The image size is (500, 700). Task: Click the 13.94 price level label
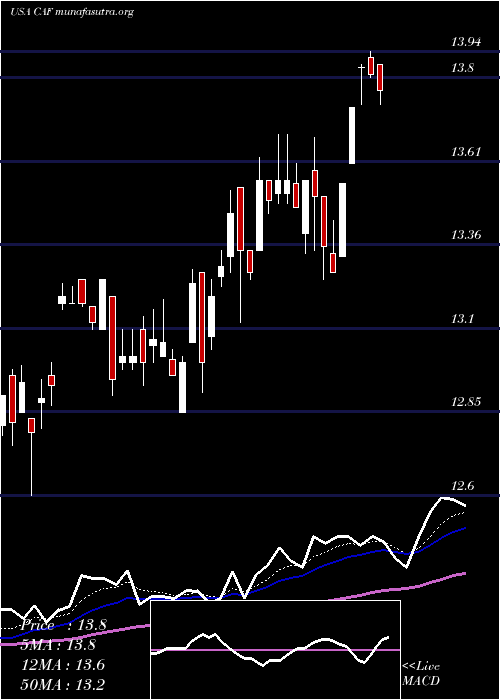466,42
